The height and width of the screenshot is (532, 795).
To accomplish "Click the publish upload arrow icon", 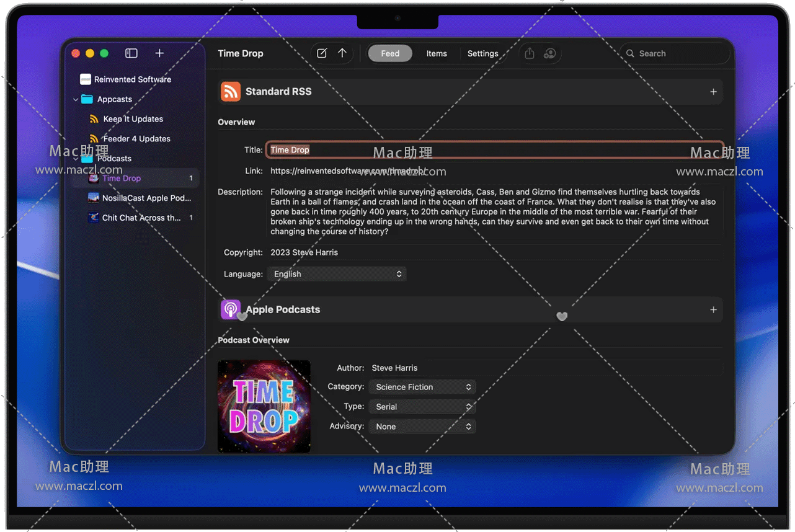I will click(x=342, y=53).
